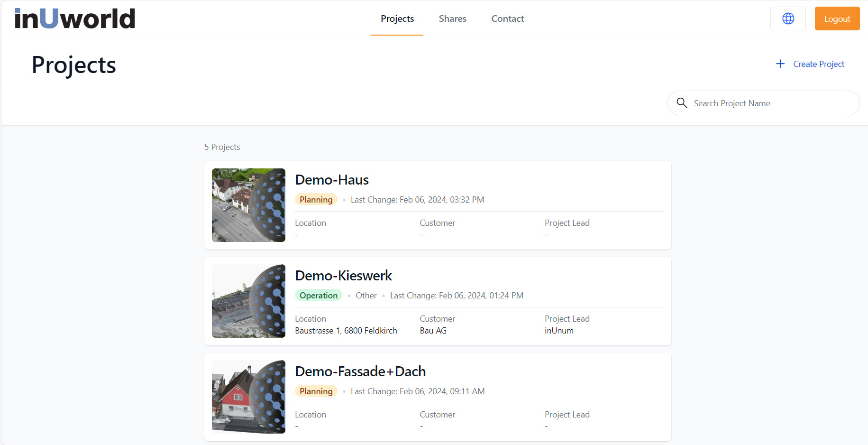The image size is (868, 445).
Task: Click the magnifier search icon
Action: click(682, 103)
